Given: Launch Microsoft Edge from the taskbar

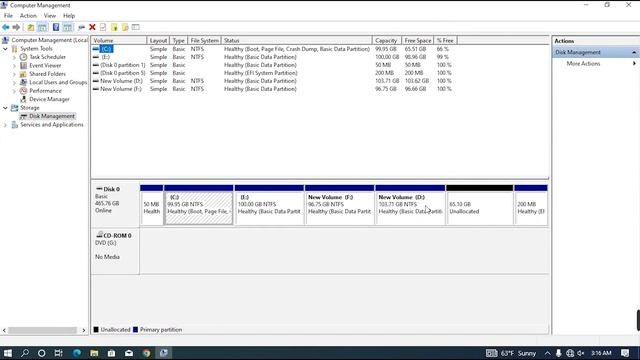Looking at the screenshot, I should pos(77,353).
